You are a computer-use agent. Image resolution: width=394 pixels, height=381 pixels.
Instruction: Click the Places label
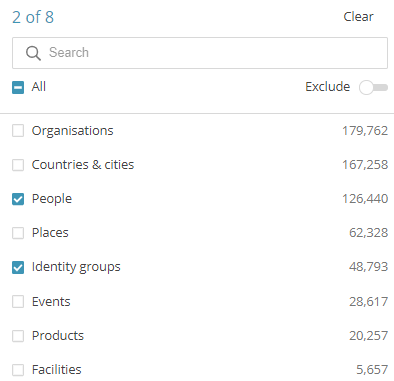(50, 233)
